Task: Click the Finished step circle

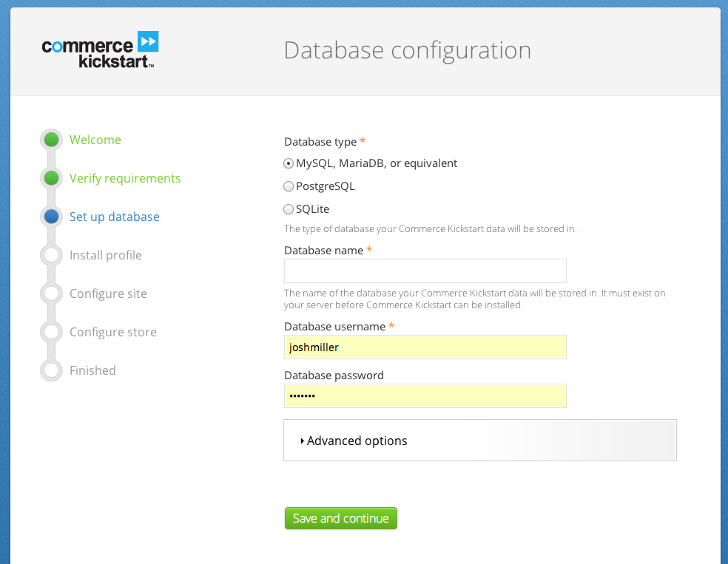Action: point(51,370)
